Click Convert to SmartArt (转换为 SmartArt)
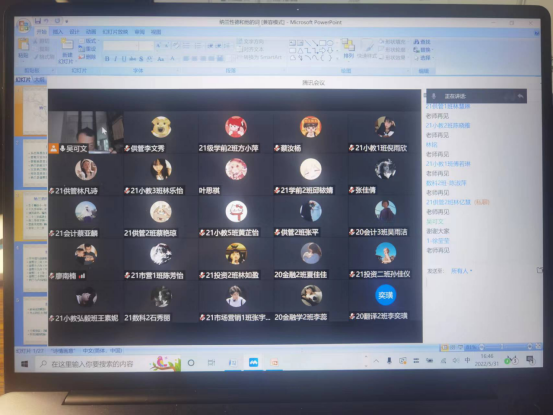The width and height of the screenshot is (553, 415). pyautogui.click(x=260, y=57)
